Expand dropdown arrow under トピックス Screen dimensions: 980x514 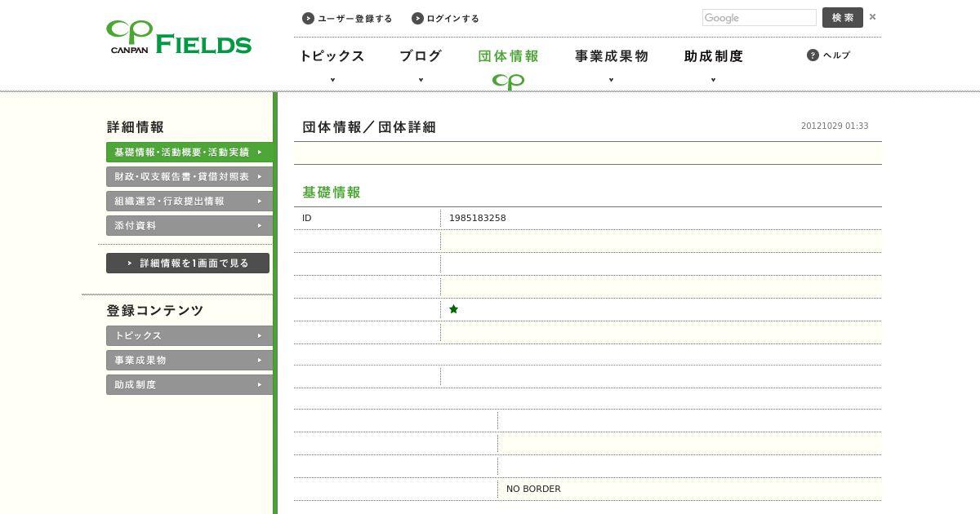332,80
